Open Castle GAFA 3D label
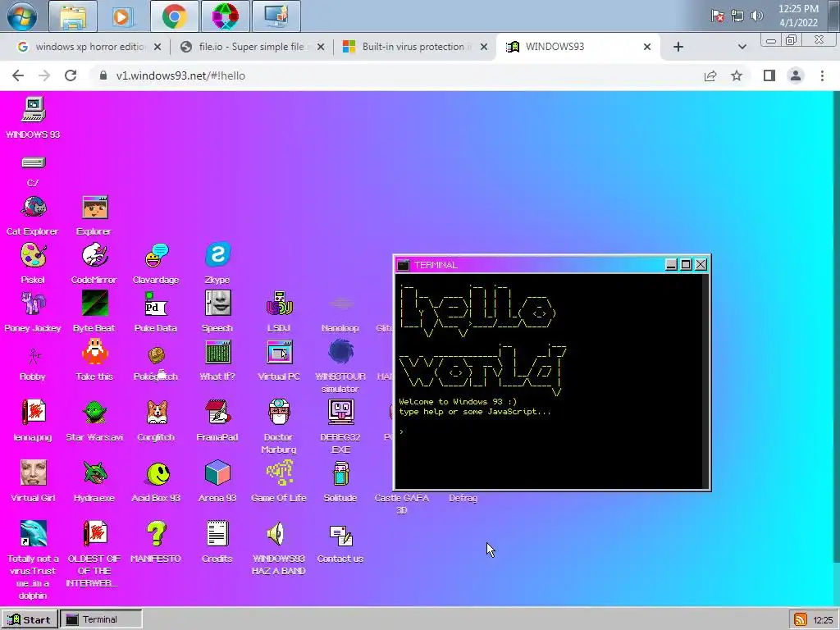 [x=402, y=504]
